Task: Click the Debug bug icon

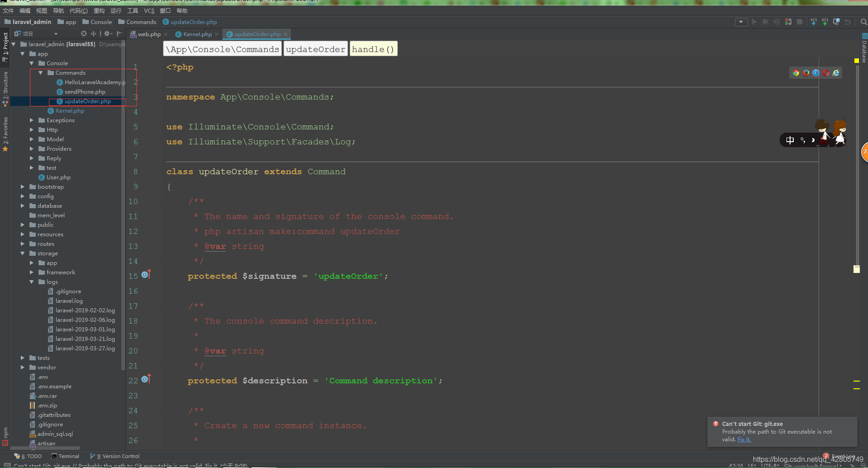Action: pyautogui.click(x=765, y=22)
